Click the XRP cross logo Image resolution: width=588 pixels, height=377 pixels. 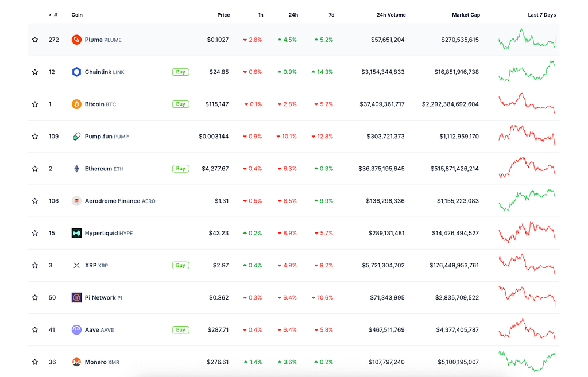(x=76, y=265)
